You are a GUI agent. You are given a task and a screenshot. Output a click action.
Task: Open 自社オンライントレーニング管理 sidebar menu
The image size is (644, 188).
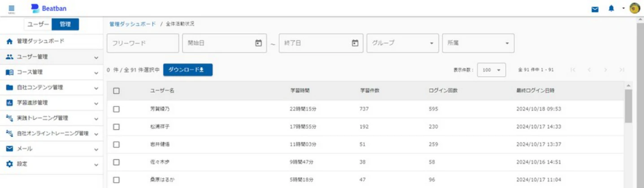(52, 133)
